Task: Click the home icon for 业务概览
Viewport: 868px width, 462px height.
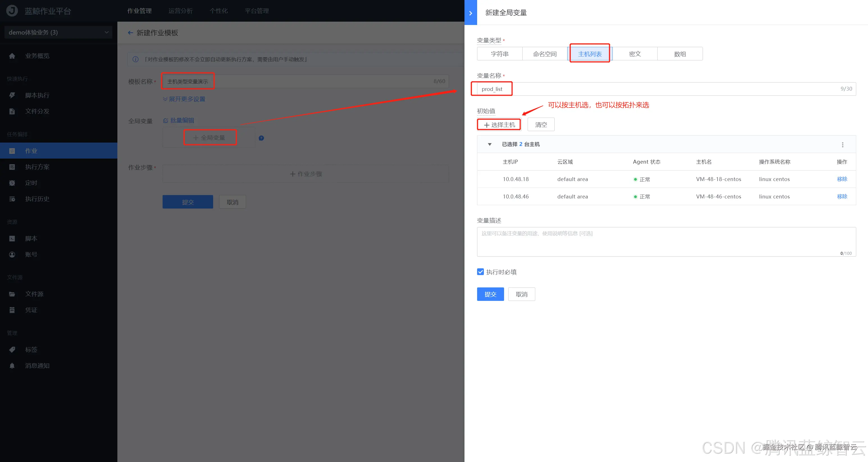Action: click(x=12, y=56)
